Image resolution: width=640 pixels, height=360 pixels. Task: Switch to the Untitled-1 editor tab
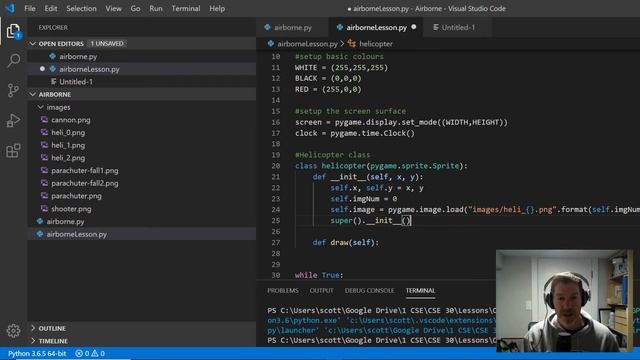458,27
